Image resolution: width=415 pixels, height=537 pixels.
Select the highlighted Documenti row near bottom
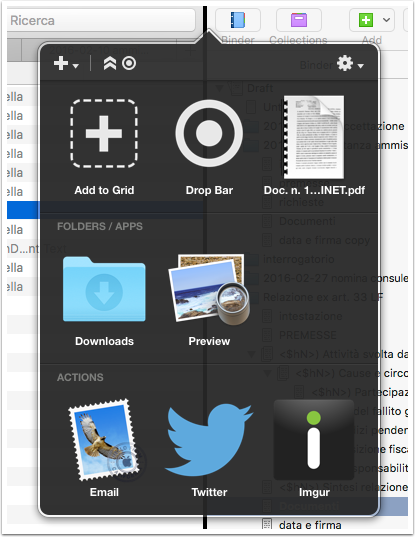(x=309, y=506)
